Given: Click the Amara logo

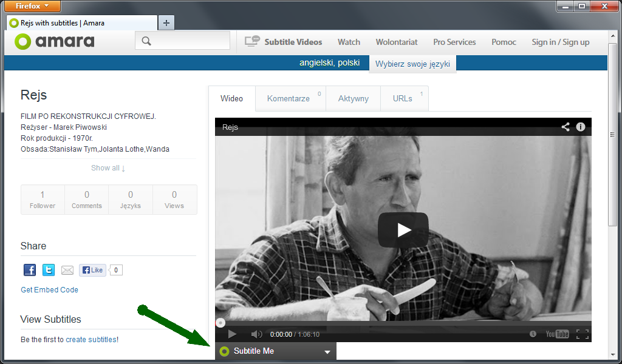Looking at the screenshot, I should tap(54, 42).
